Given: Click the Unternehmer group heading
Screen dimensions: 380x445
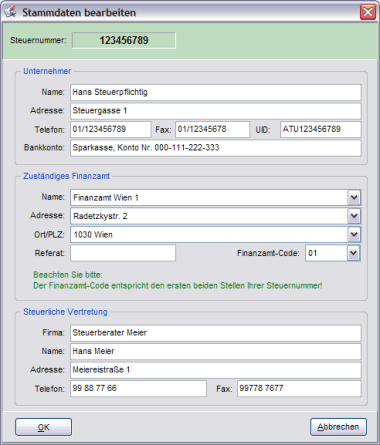Looking at the screenshot, I should (47, 71).
